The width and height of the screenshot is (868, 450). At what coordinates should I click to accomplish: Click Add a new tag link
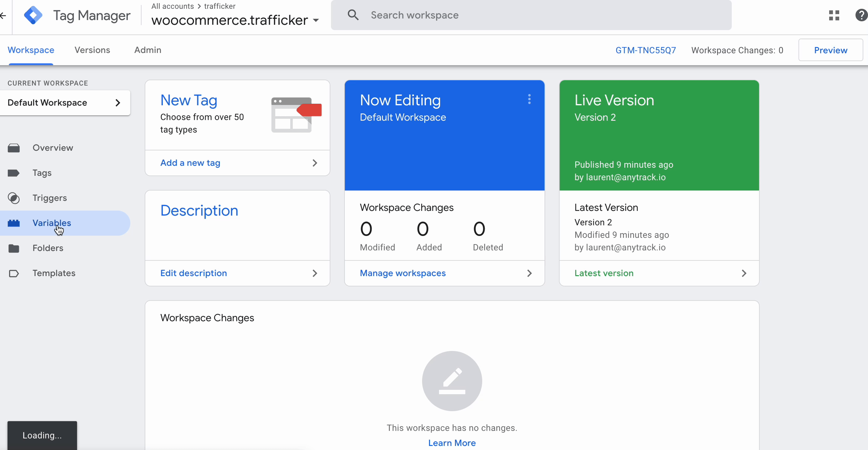tap(190, 163)
